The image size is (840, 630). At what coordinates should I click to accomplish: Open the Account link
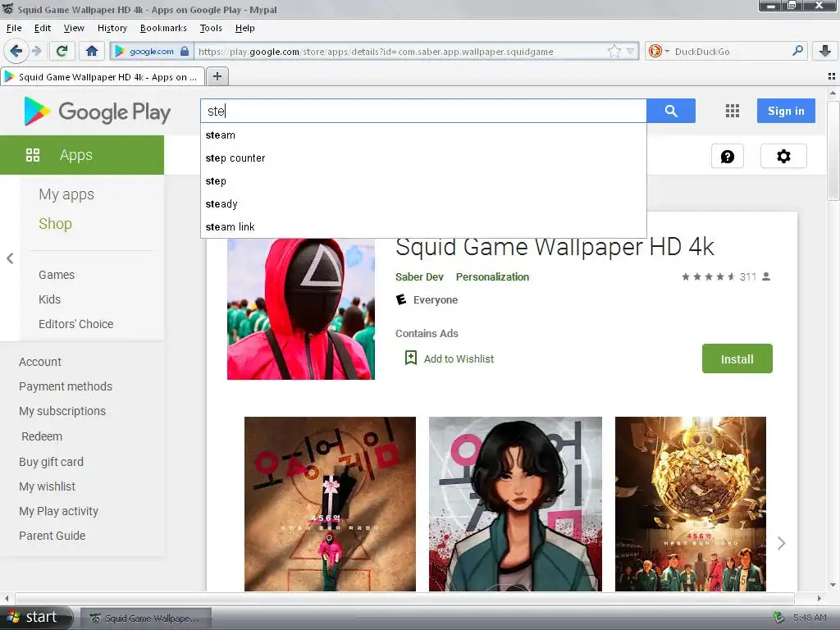[40, 362]
